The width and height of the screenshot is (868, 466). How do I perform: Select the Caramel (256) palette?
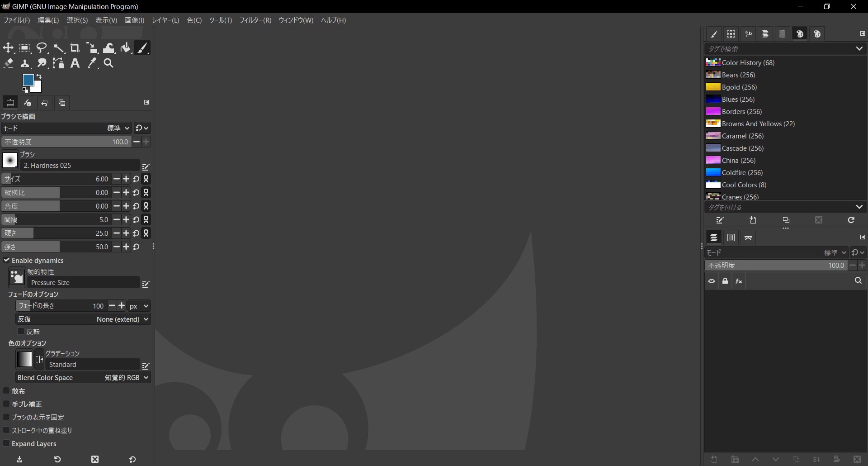click(x=785, y=136)
